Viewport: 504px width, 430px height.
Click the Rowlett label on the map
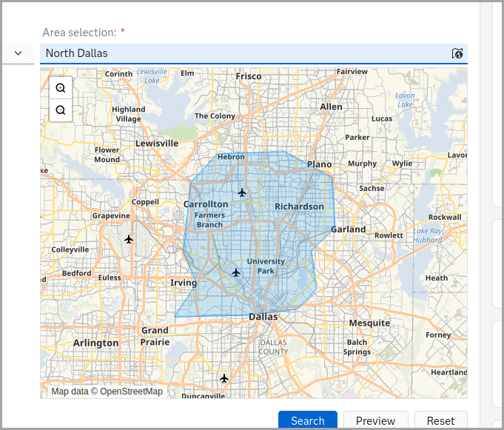tap(389, 235)
